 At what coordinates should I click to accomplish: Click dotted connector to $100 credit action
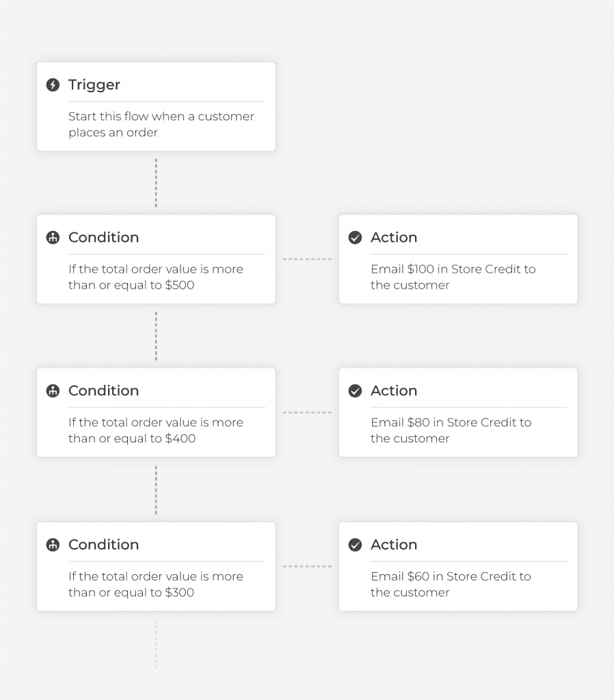[307, 259]
